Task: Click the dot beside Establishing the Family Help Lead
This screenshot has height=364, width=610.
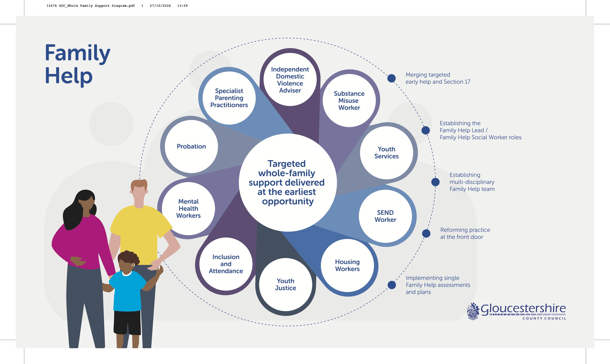Action: point(426,130)
